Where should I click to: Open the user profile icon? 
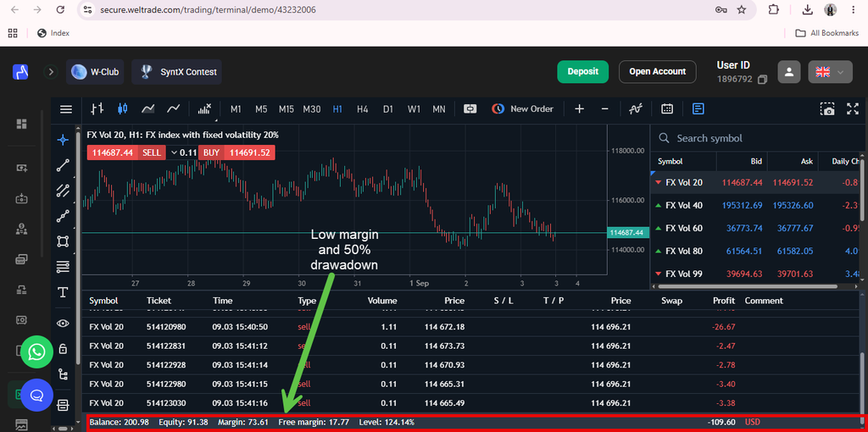789,72
